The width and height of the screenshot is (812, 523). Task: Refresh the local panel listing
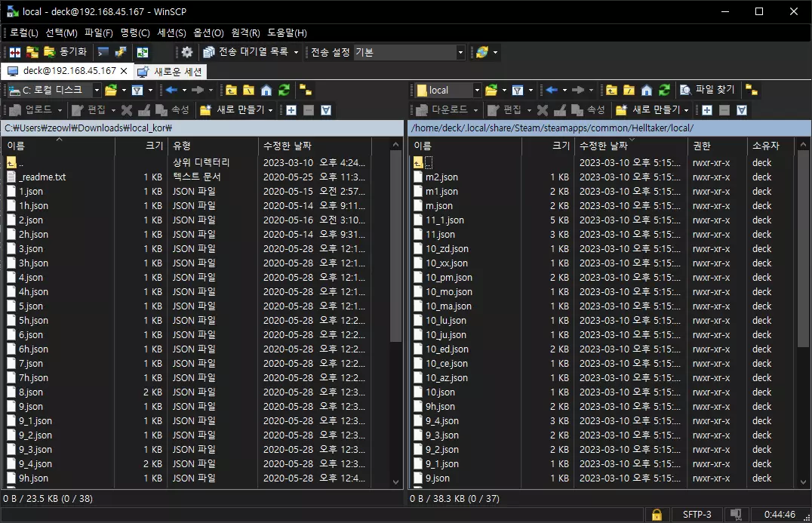(x=284, y=91)
